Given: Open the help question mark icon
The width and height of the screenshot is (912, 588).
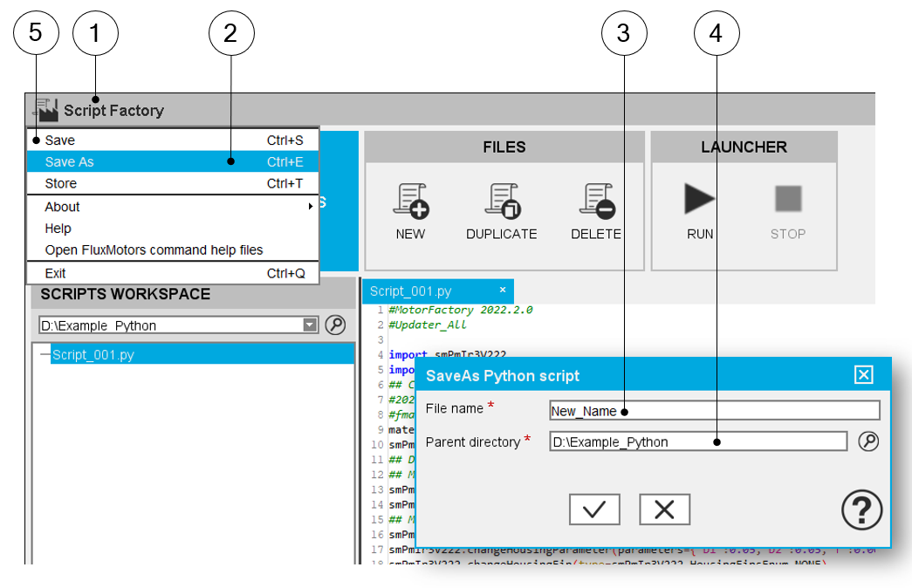Looking at the screenshot, I should click(x=861, y=509).
